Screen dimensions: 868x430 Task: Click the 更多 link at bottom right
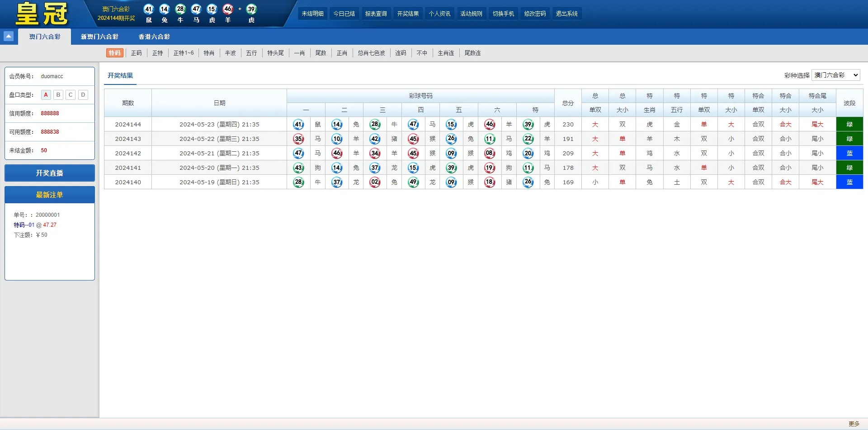point(854,424)
